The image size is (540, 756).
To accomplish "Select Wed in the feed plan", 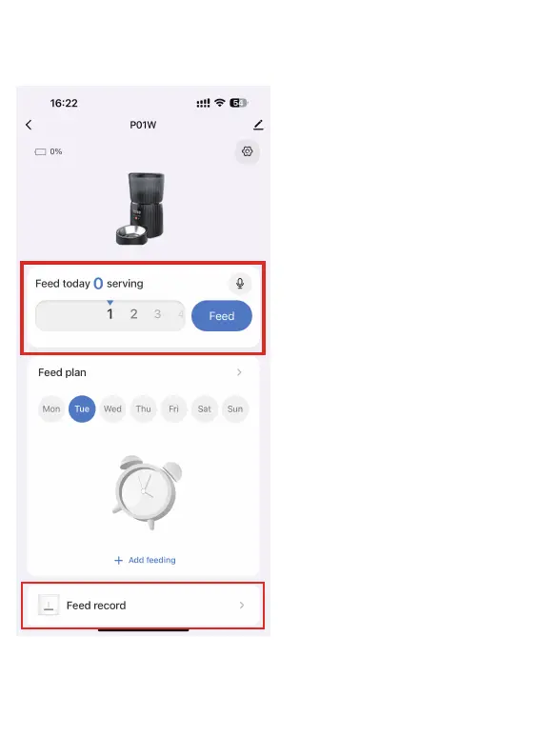I will (x=112, y=408).
